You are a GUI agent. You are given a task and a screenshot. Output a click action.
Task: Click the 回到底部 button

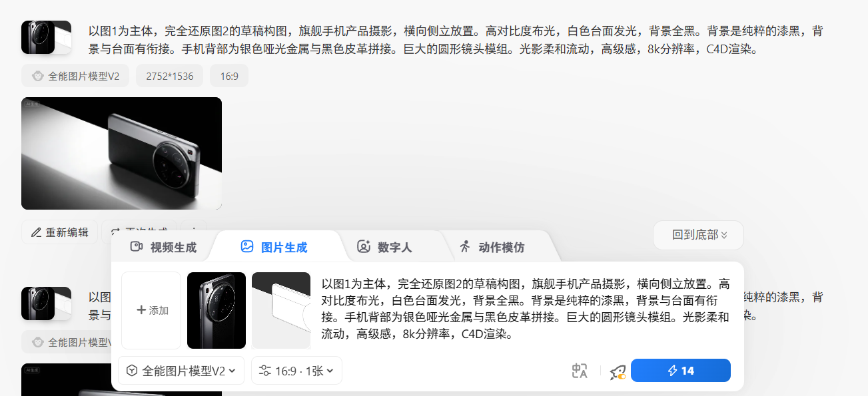point(698,235)
